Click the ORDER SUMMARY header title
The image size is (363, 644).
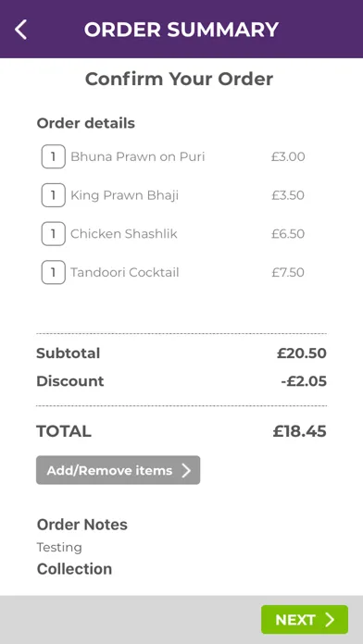pos(181,30)
